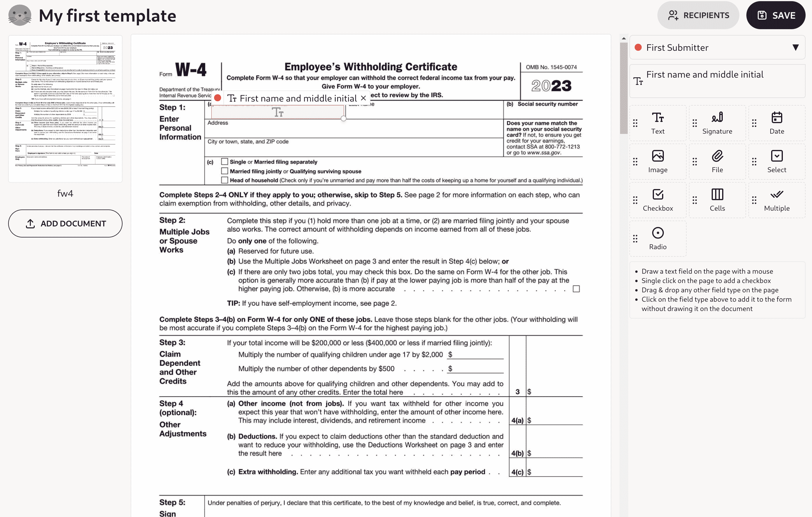Image resolution: width=812 pixels, height=517 pixels.
Task: Add an Image field
Action: click(x=657, y=161)
